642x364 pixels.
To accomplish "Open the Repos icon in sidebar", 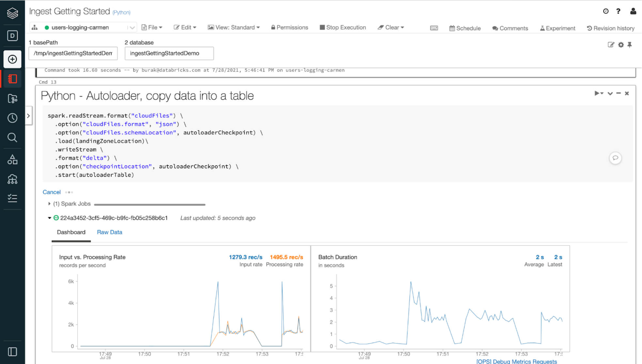I will coord(12,99).
